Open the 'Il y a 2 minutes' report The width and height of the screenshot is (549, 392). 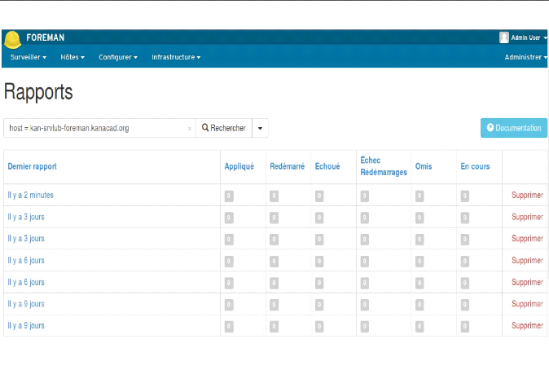pos(30,196)
